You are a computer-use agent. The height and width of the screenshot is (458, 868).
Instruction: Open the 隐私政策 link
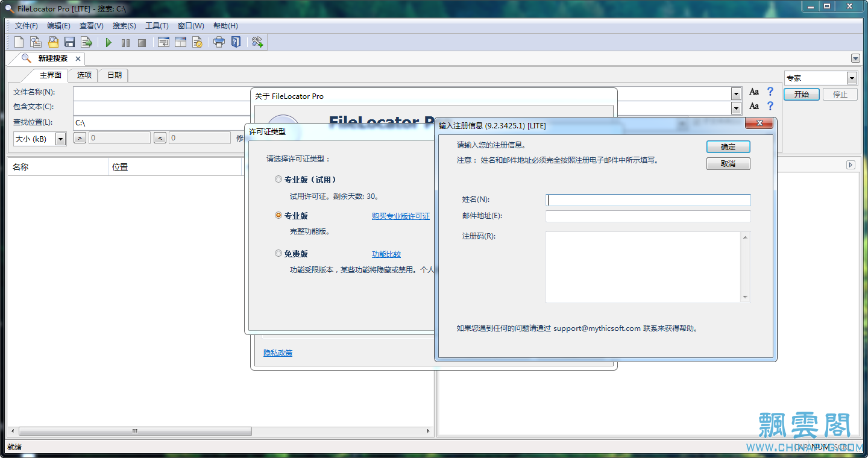click(278, 353)
